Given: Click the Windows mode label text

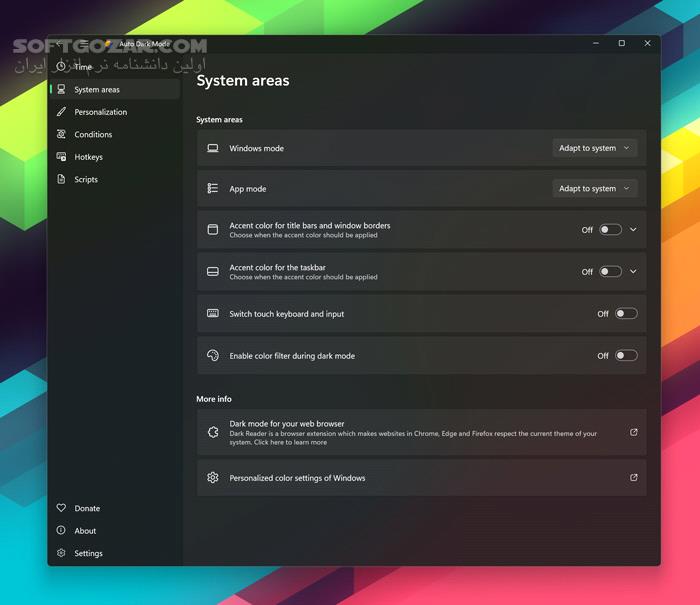Looking at the screenshot, I should 256,148.
